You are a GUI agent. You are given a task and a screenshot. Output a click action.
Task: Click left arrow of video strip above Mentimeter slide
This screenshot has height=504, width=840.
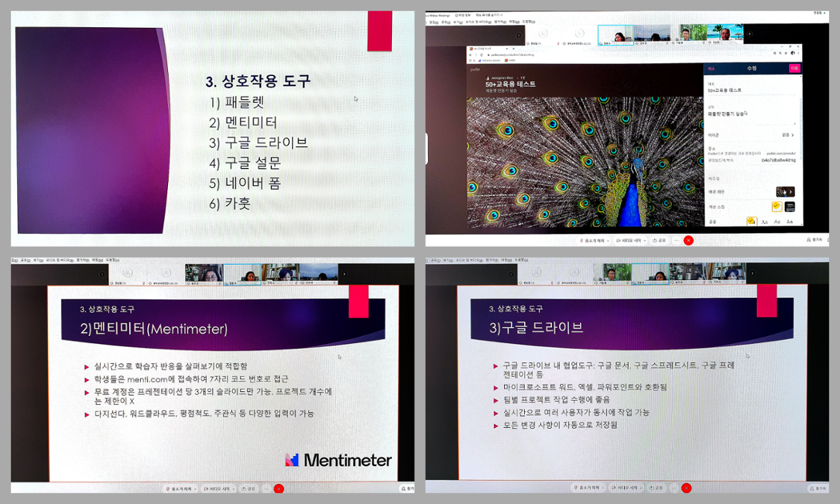tap(102, 274)
